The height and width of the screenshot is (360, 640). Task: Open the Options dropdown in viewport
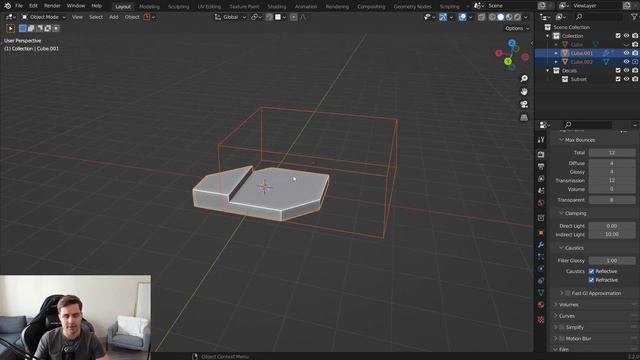[x=517, y=28]
